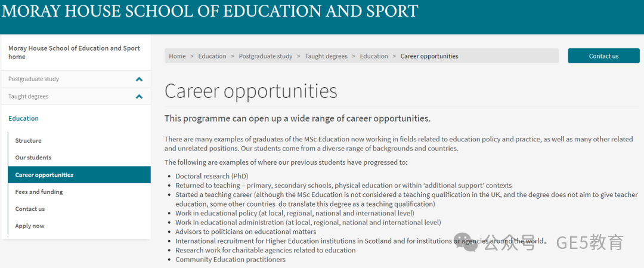
Task: Go to Fees and funding page
Action: pyautogui.click(x=39, y=192)
